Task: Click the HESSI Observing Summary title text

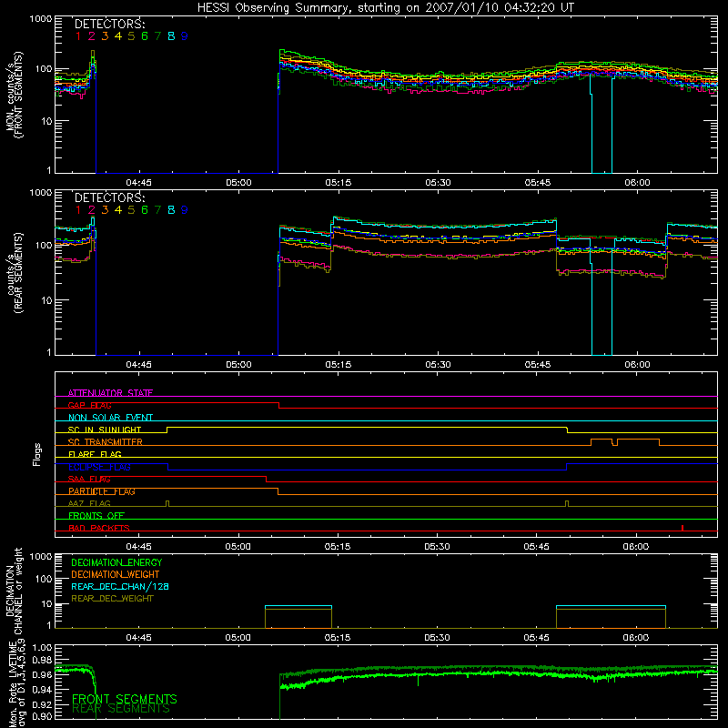Action: tap(385, 8)
